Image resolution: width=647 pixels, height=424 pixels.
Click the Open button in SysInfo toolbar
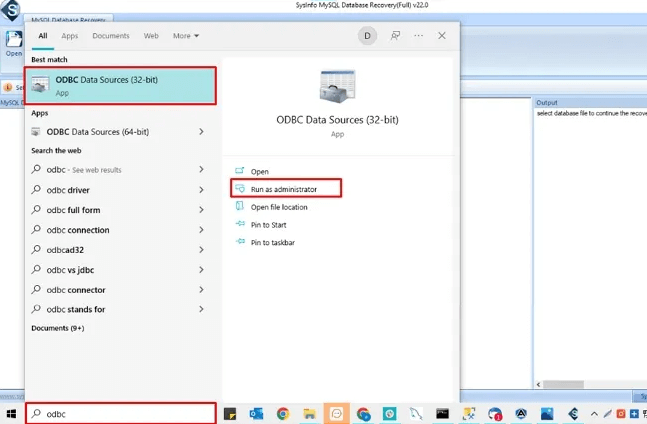click(14, 44)
